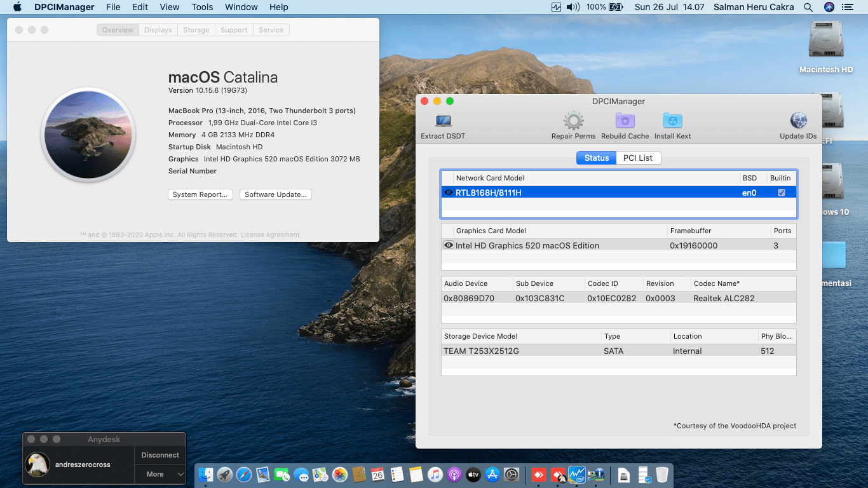Switch to the PCI List tab
Viewport: 868px width, 488px height.
(638, 157)
